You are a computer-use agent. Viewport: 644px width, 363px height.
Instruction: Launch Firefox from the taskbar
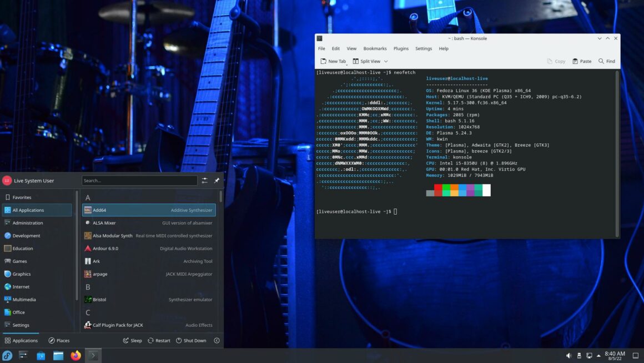pos(75,355)
